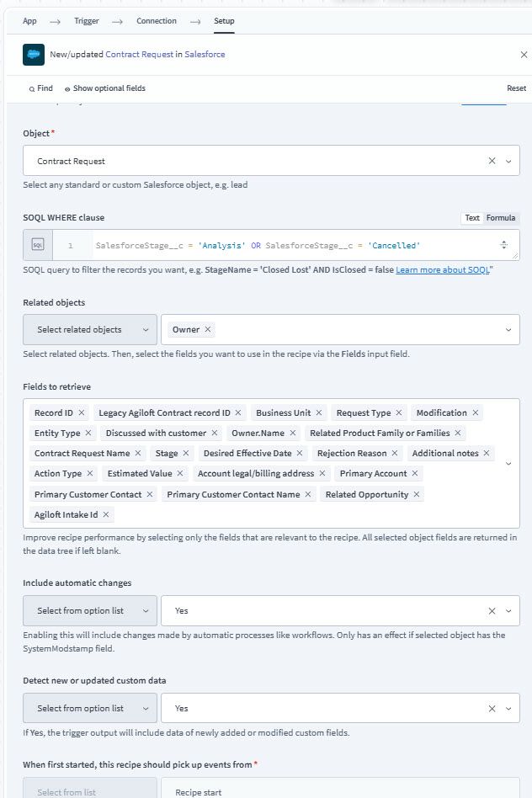Expand the Fields to retrieve list
The width and height of the screenshot is (532, 798).
(x=508, y=464)
